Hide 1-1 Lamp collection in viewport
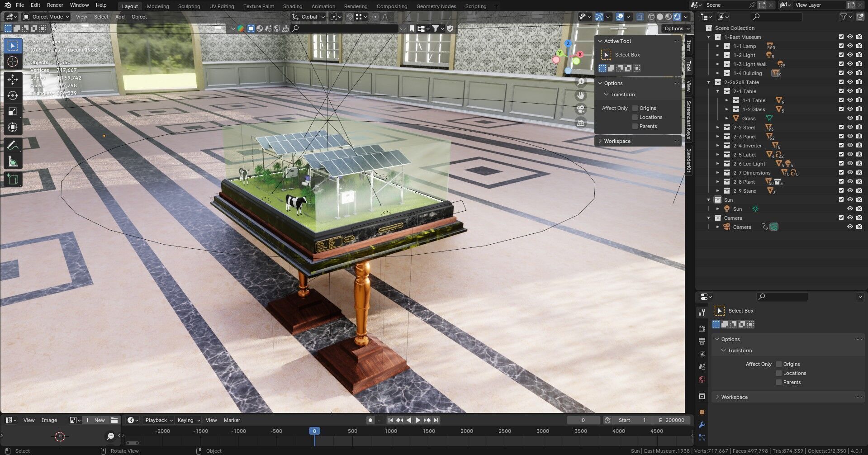Viewport: 868px width, 455px height. pos(850,46)
